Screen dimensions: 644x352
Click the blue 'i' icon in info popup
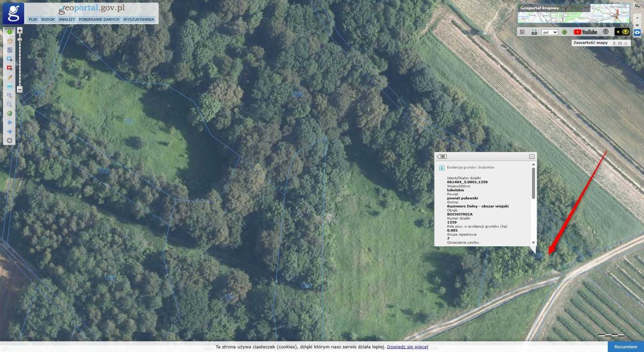[441, 167]
